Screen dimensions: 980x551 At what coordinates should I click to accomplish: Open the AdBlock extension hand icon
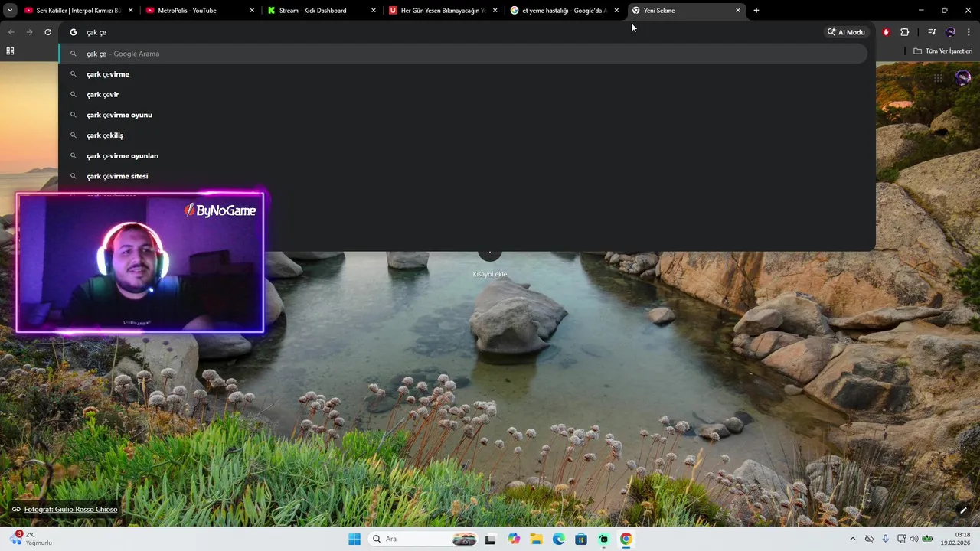pyautogui.click(x=886, y=32)
